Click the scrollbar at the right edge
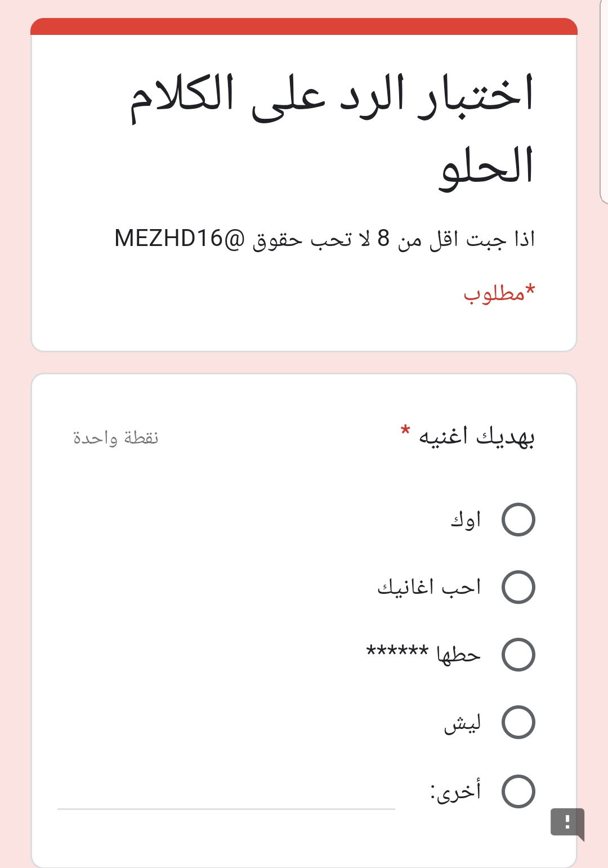This screenshot has height=868, width=608. coord(604,101)
